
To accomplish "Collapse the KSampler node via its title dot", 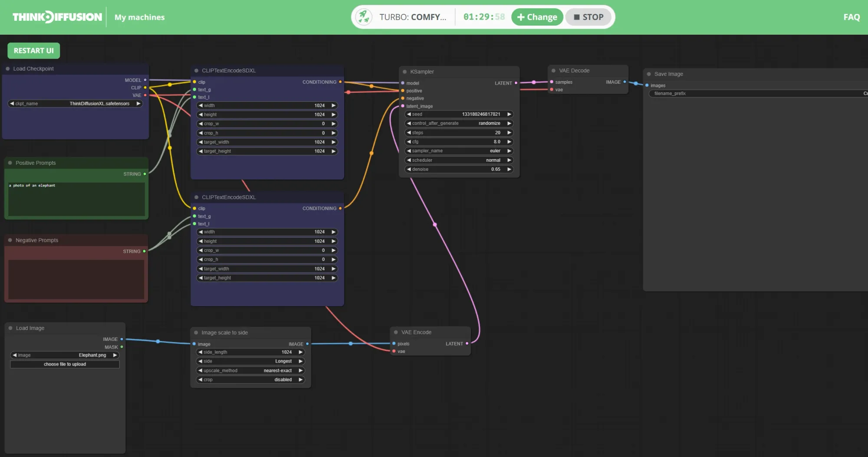I will [x=405, y=71].
